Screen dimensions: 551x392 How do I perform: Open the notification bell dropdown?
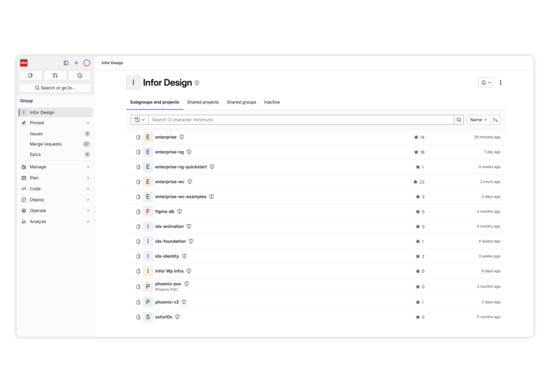coord(486,83)
